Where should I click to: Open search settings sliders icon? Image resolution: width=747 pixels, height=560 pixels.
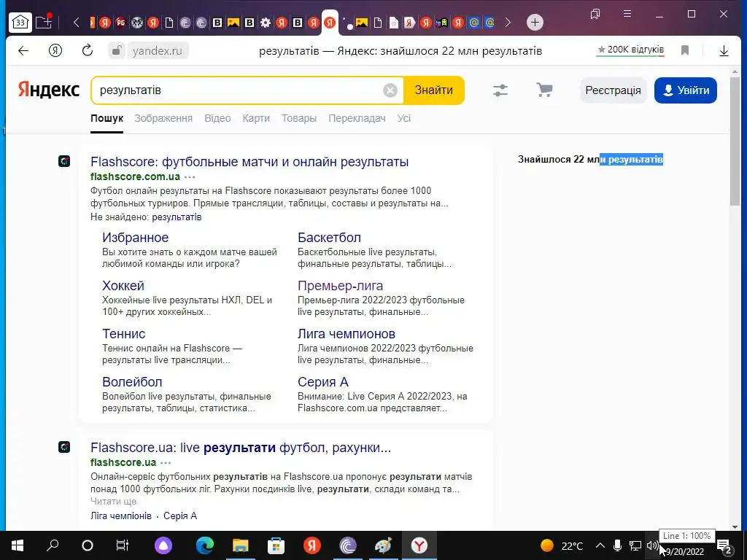click(500, 90)
